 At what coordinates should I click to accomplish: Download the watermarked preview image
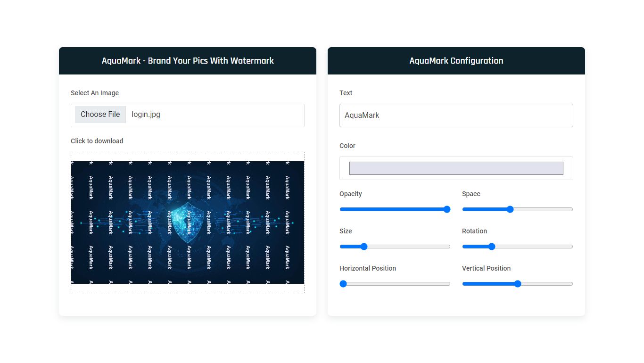[188, 223]
